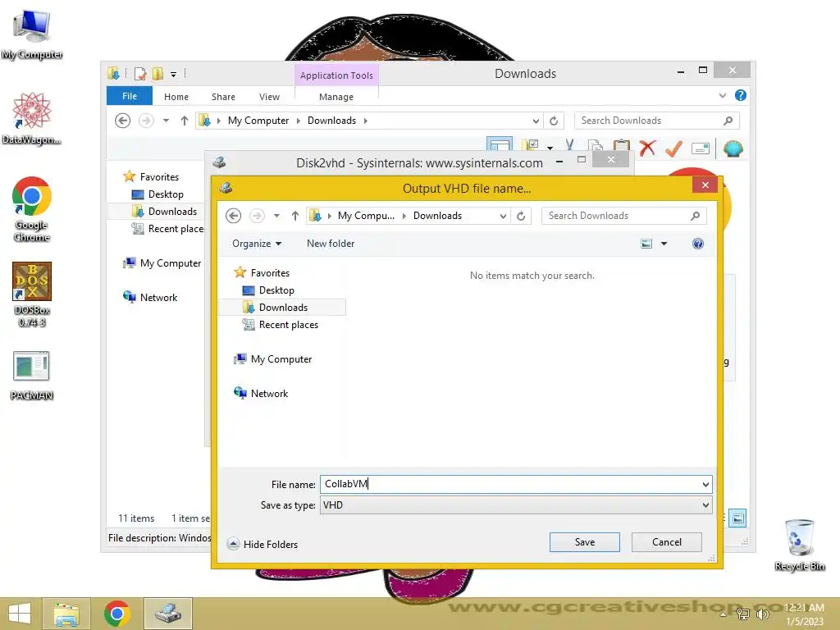
Task: Click the Cancel button
Action: (666, 542)
